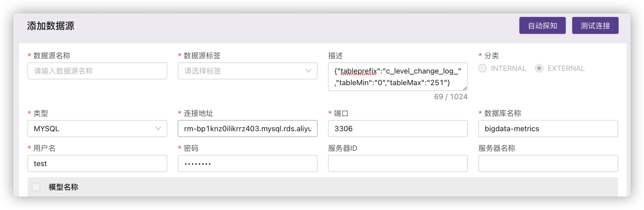Click the 数据库名称 field with bigdata-metrics

(548, 129)
